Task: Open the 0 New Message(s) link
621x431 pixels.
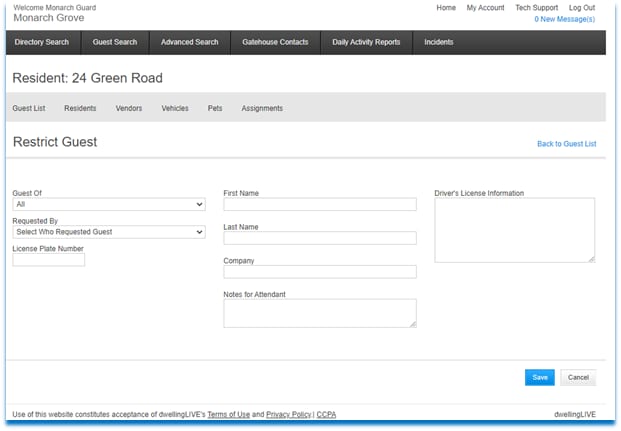Action: pyautogui.click(x=565, y=19)
